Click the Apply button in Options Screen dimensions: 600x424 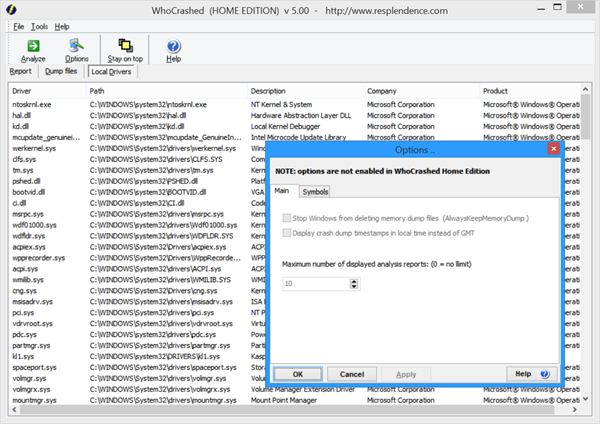coord(406,374)
